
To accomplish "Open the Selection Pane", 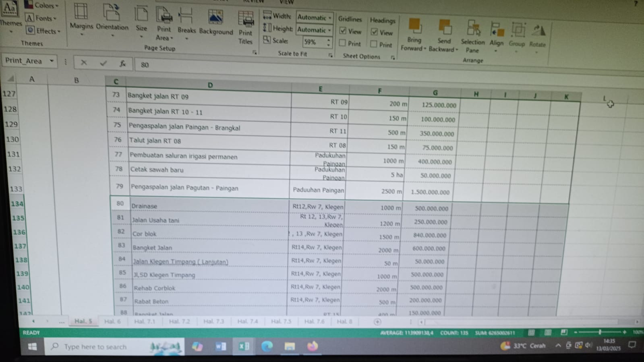I will tap(472, 36).
